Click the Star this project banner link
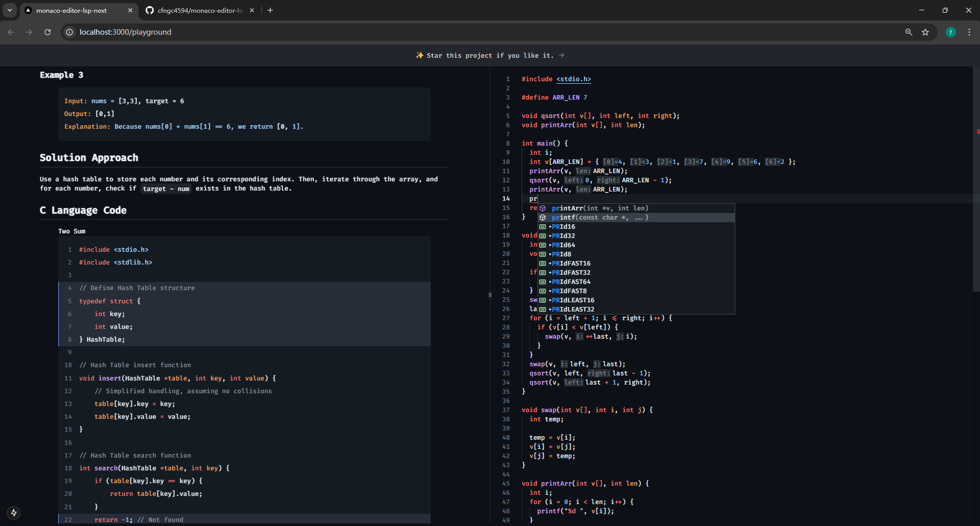 (489, 55)
